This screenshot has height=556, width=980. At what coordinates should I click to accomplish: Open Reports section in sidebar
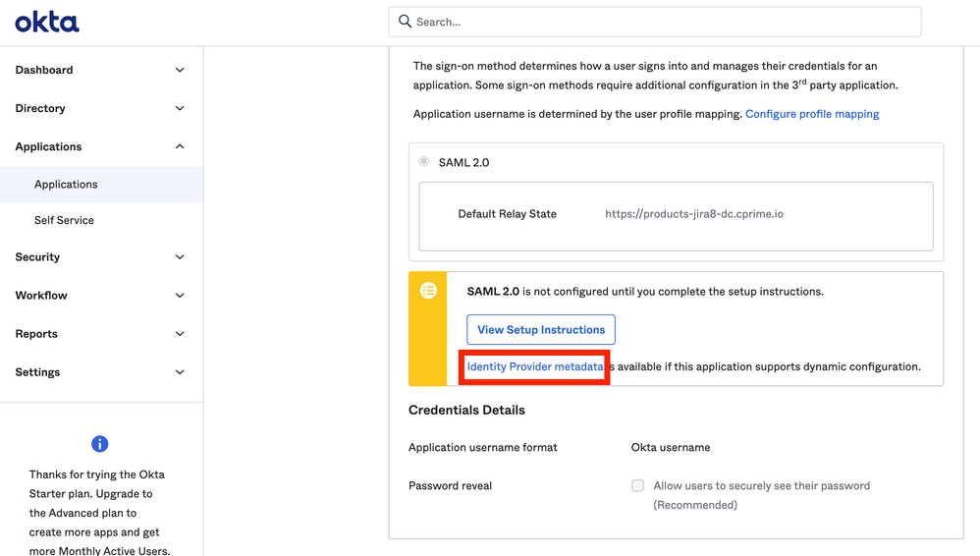36,334
